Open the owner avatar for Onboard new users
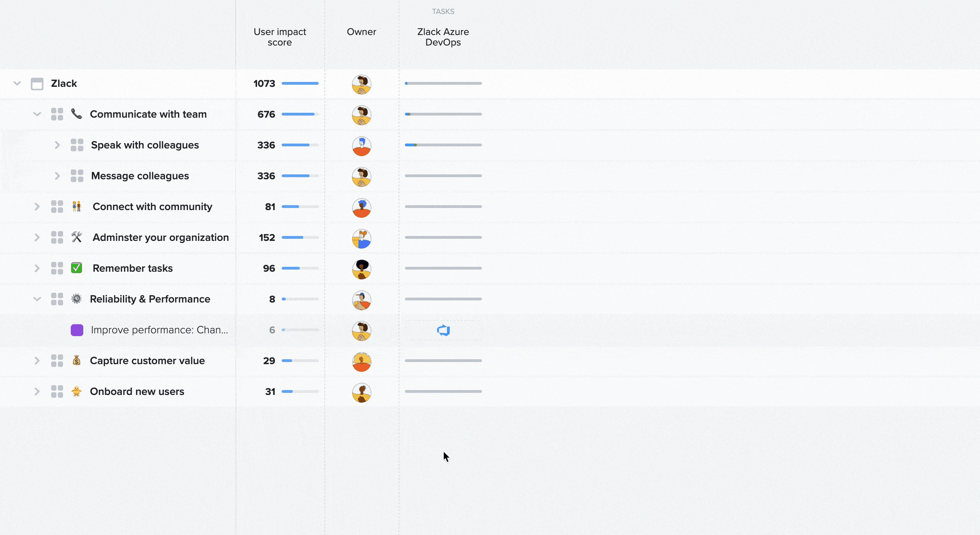Screen dimensions: 980x535 click(361, 392)
